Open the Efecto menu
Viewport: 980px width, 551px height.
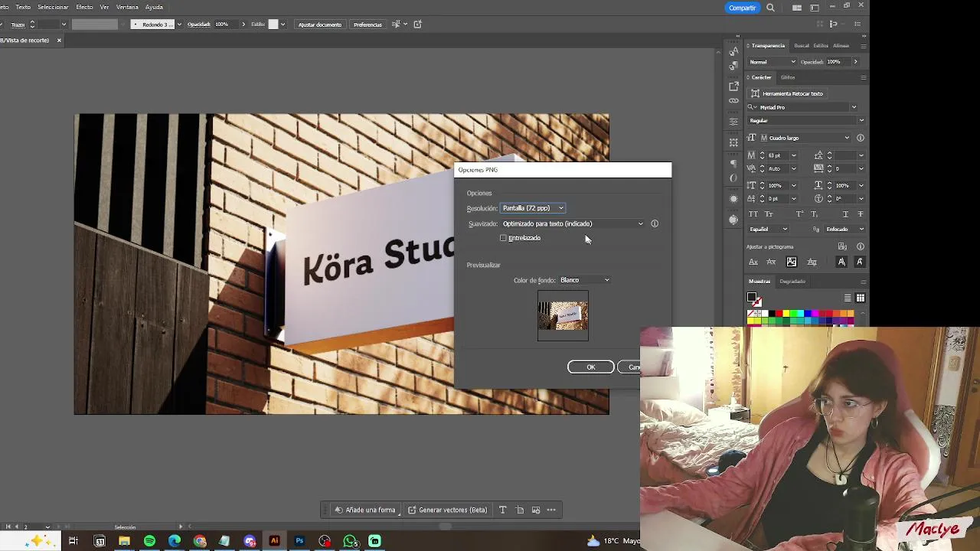(x=84, y=7)
